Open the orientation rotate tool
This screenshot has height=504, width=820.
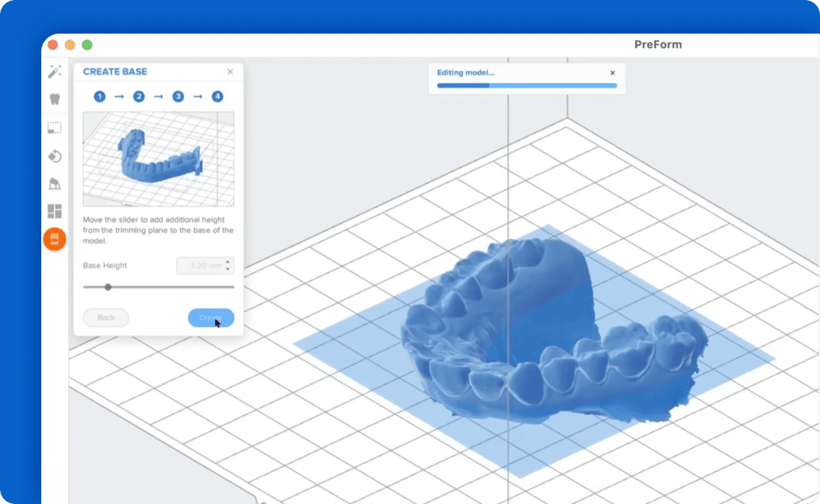(x=54, y=157)
